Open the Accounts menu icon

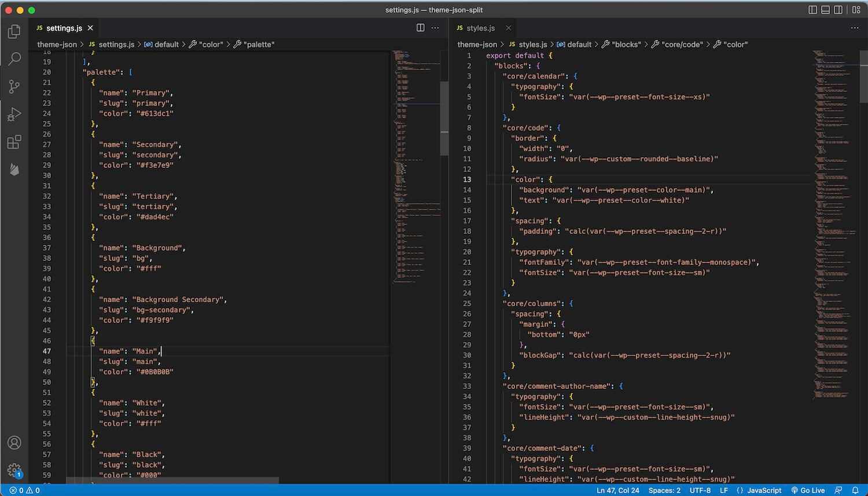(14, 443)
